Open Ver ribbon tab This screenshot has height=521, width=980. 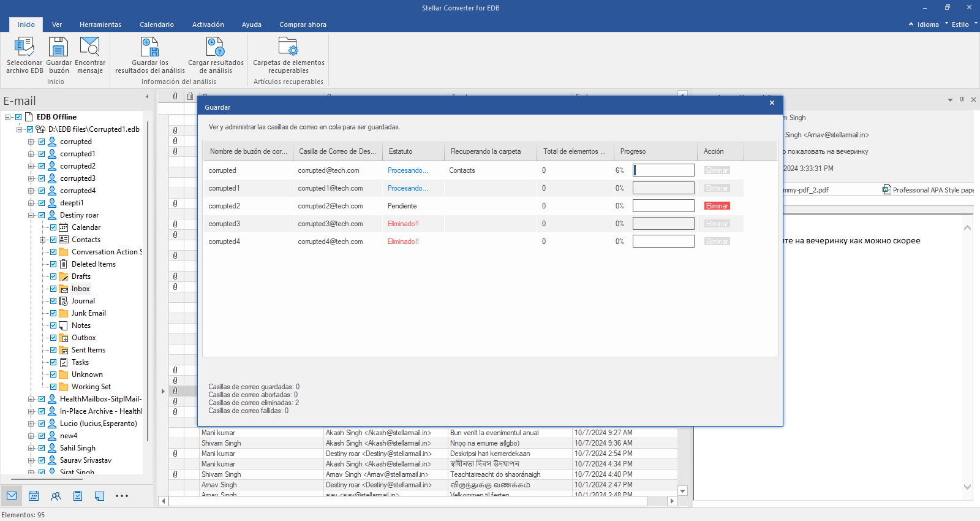[57, 25]
